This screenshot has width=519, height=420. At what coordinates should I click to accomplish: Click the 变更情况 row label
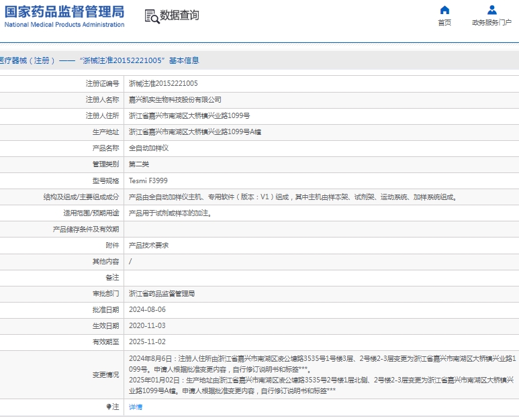(105, 374)
